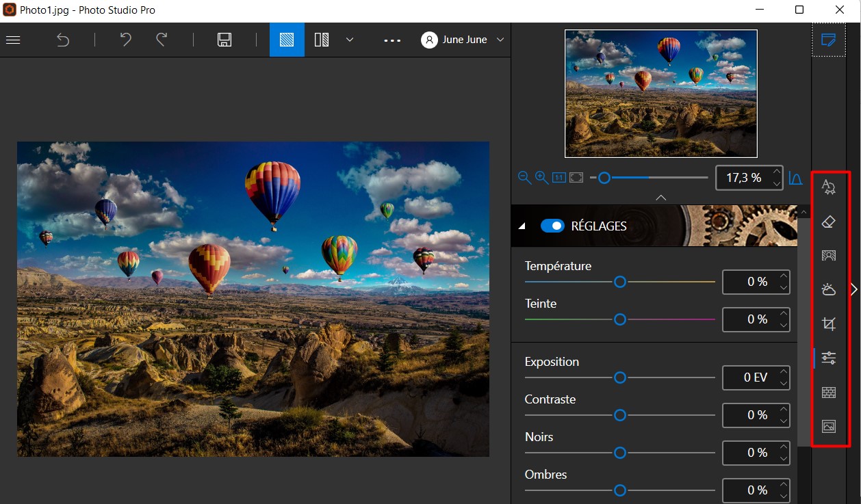Select the highlighted single view mode
The height and width of the screenshot is (504, 861).
click(x=287, y=40)
